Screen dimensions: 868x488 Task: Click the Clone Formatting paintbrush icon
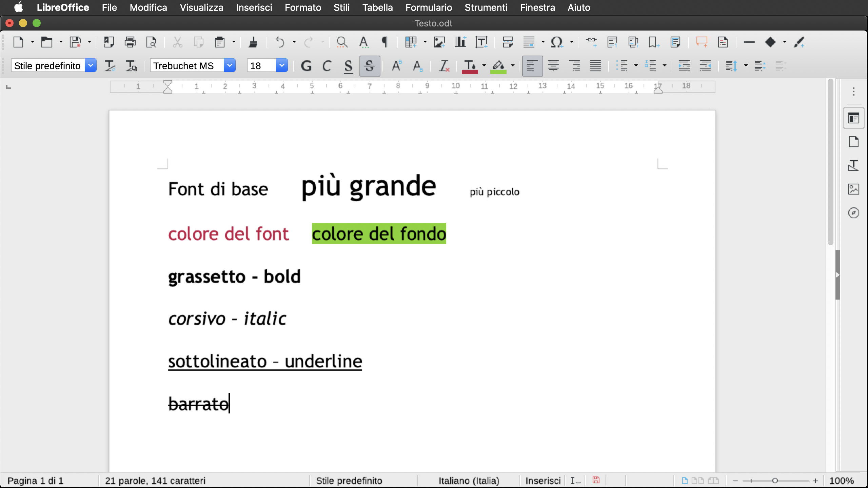(x=253, y=42)
